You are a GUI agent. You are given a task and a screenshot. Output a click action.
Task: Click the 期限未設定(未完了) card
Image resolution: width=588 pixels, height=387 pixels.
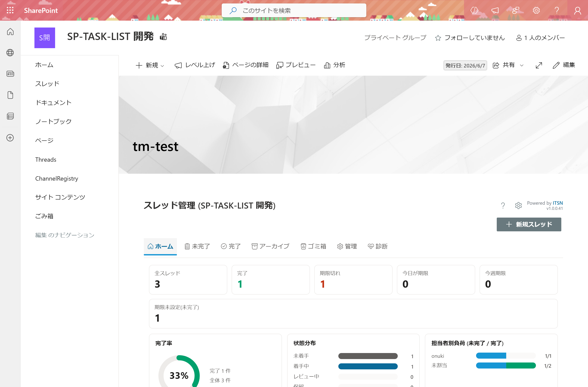click(353, 314)
